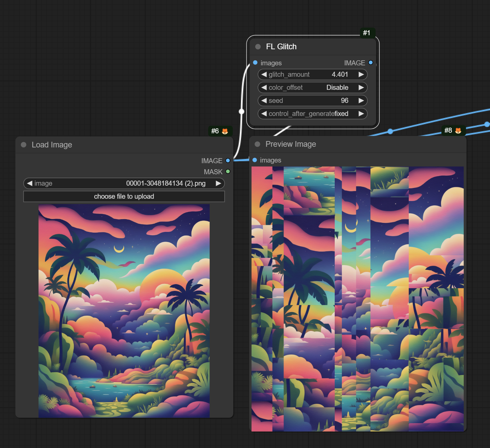Decrease seed with the left arrow

[x=264, y=101]
